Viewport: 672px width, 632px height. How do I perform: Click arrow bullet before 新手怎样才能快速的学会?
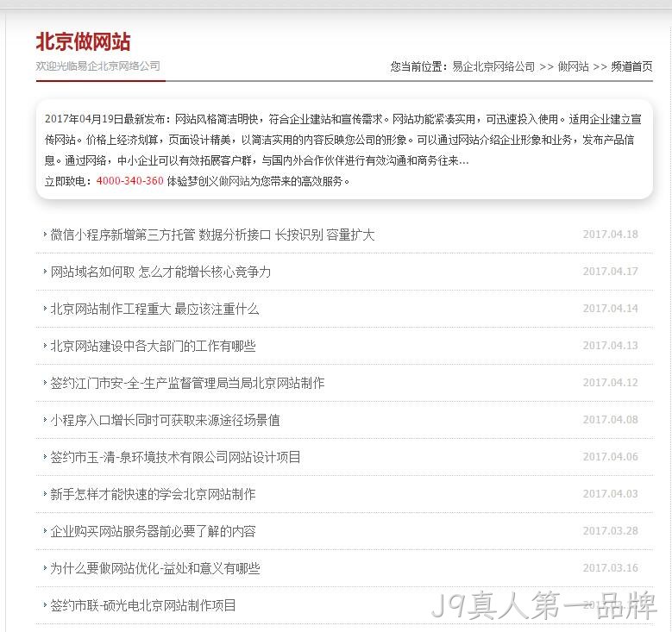(x=45, y=493)
